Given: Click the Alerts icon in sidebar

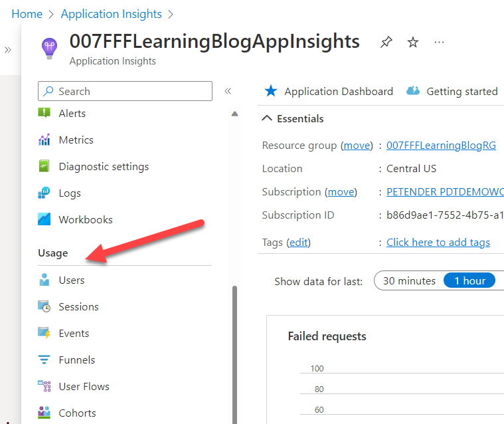Looking at the screenshot, I should 44,113.
